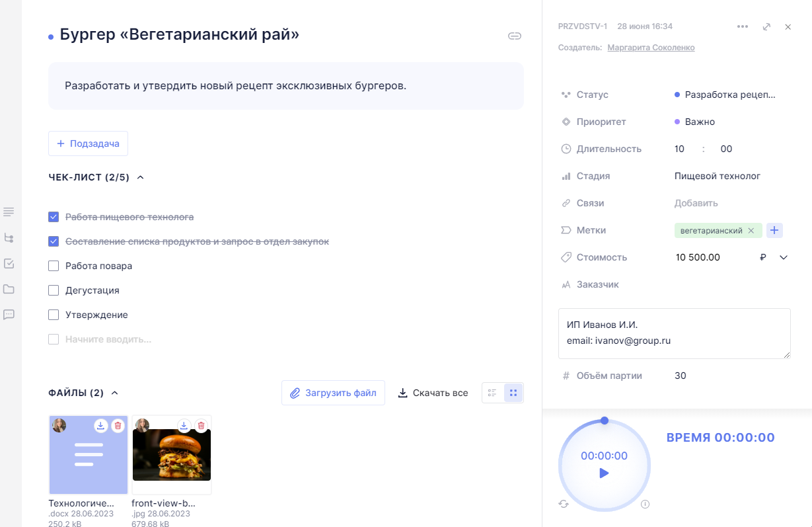This screenshot has height=527, width=812.
Task: Reset the timer with refresh icon
Action: pyautogui.click(x=564, y=504)
